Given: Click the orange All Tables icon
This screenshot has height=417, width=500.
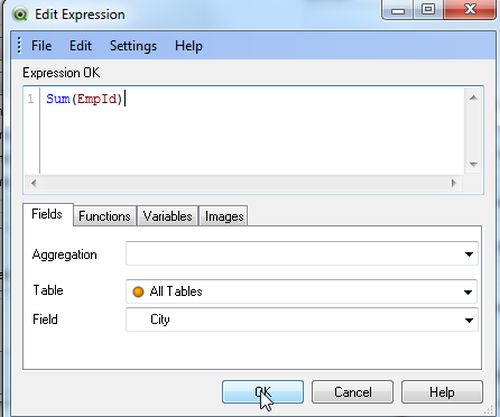Looking at the screenshot, I should (x=138, y=292).
